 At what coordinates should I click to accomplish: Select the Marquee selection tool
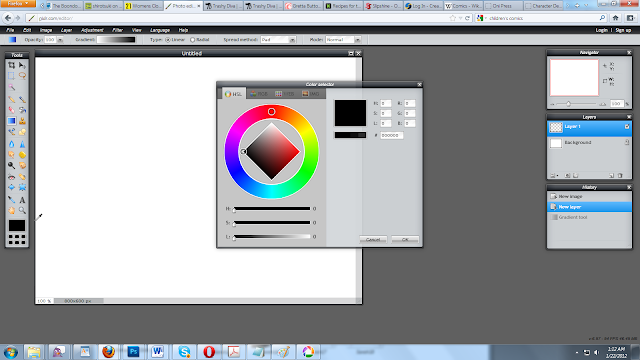tap(11, 76)
